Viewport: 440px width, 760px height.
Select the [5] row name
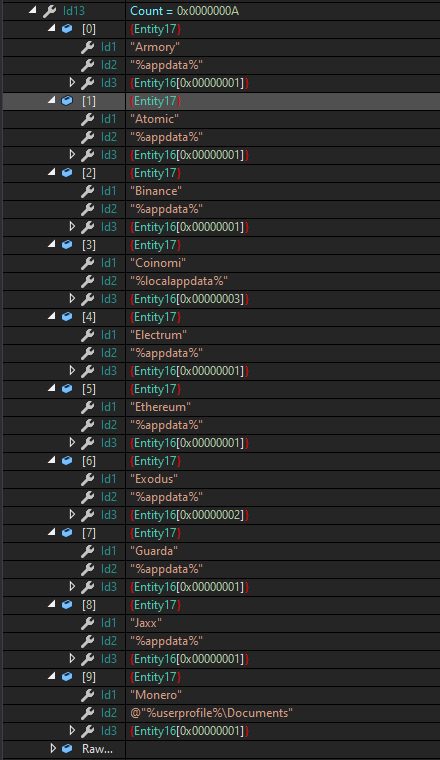(89, 389)
